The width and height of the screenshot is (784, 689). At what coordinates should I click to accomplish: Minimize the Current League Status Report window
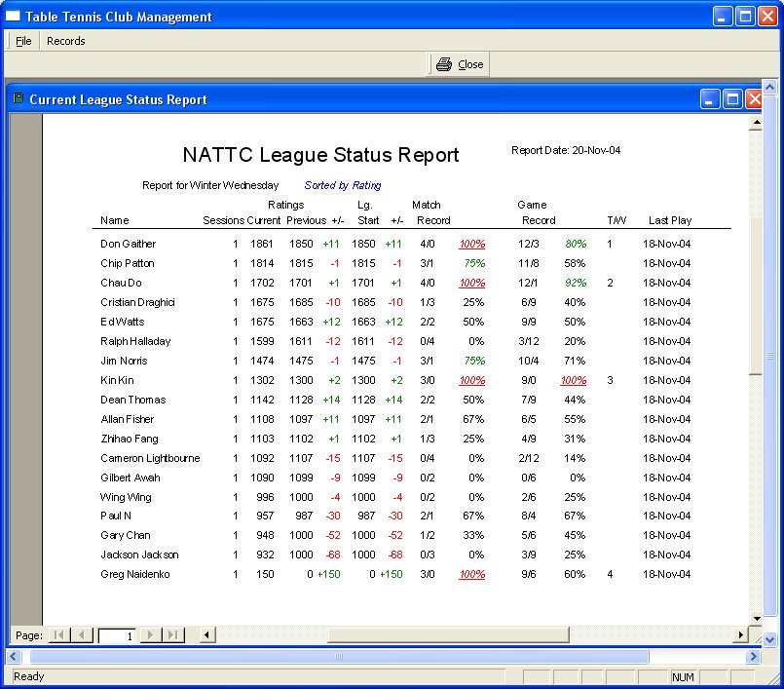pyautogui.click(x=709, y=99)
